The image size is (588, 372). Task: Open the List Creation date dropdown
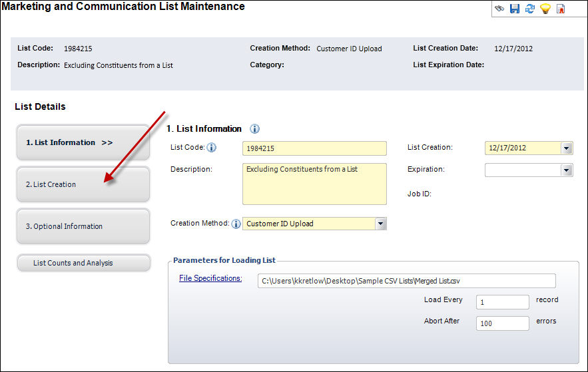coord(567,148)
